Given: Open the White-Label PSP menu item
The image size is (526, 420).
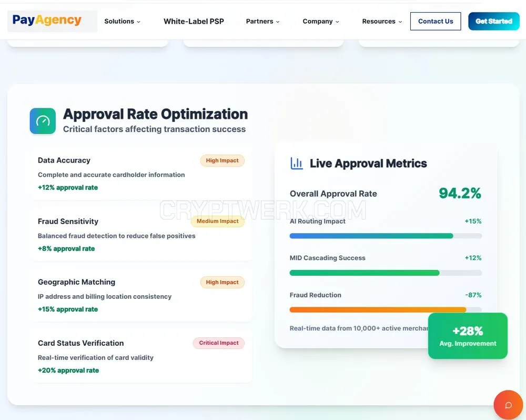Looking at the screenshot, I should coord(194,22).
